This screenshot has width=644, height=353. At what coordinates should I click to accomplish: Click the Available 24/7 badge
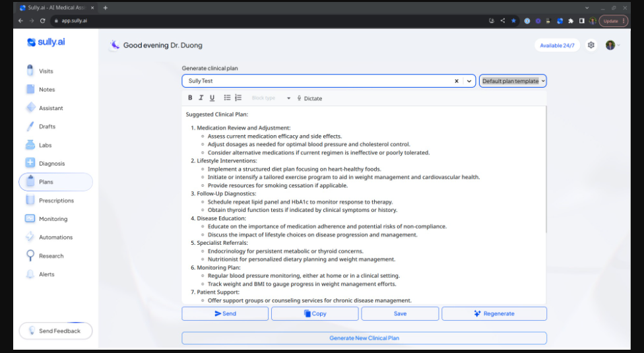[558, 45]
